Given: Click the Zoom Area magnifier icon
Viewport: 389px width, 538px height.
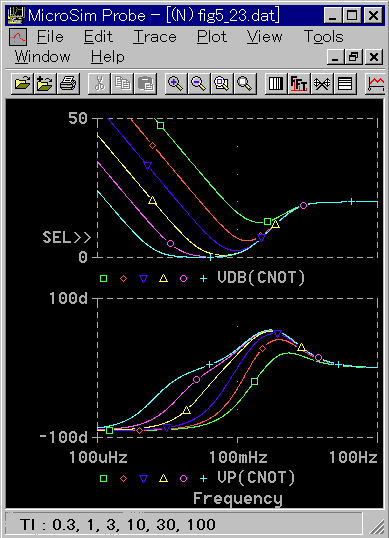Looking at the screenshot, I should coord(222,83).
